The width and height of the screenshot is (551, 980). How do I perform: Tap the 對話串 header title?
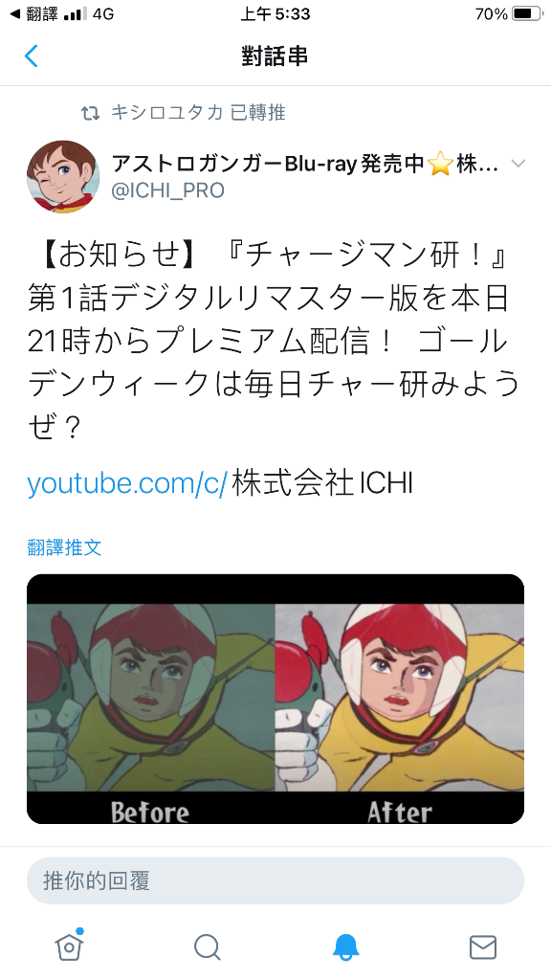click(275, 56)
